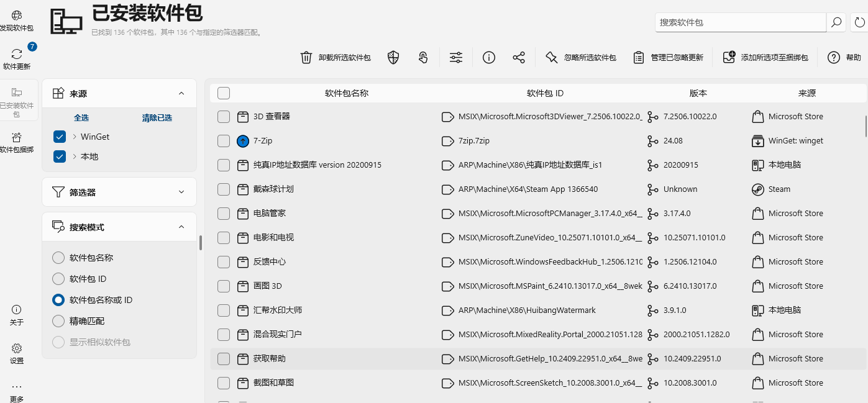This screenshot has height=403, width=868.
Task: Sort by Source (来源) column header
Action: [x=807, y=93]
